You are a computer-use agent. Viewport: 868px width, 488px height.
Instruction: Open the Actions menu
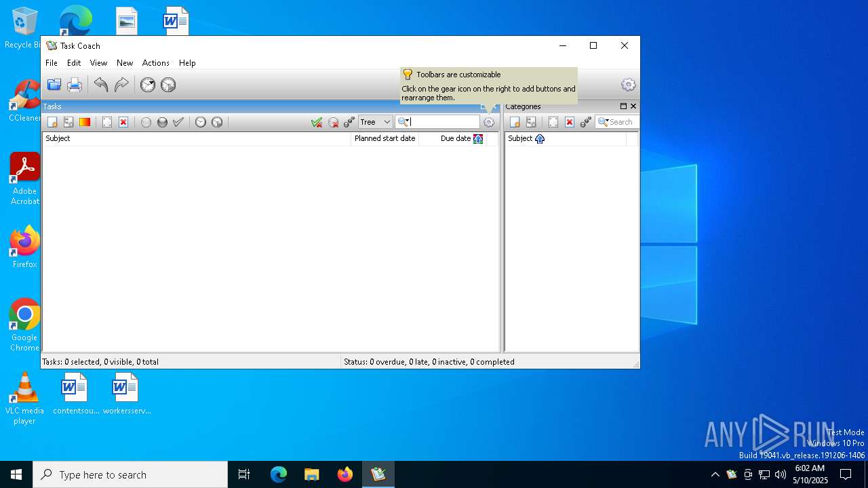[156, 63]
